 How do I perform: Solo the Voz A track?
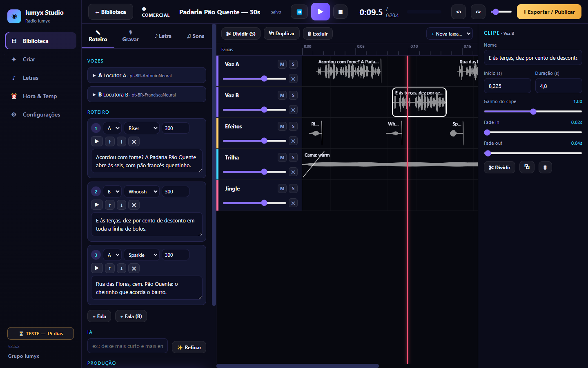point(293,64)
